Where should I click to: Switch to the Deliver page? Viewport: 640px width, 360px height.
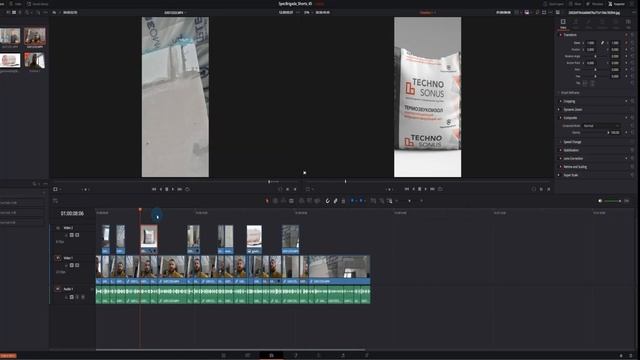coord(366,356)
